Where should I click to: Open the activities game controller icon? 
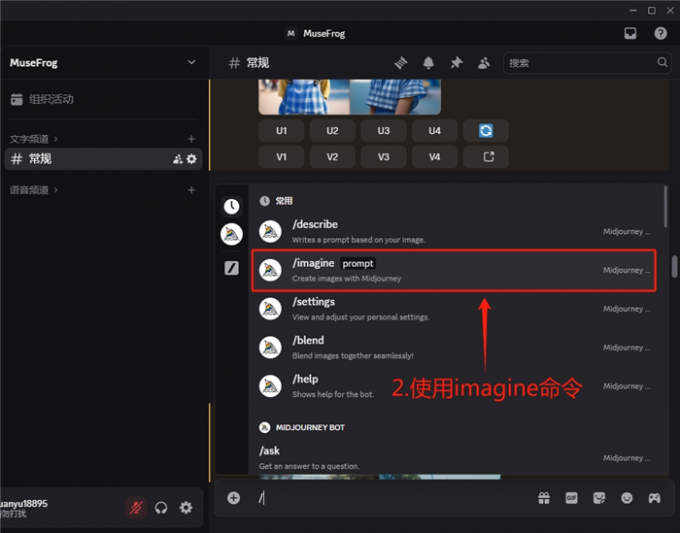pos(654,498)
